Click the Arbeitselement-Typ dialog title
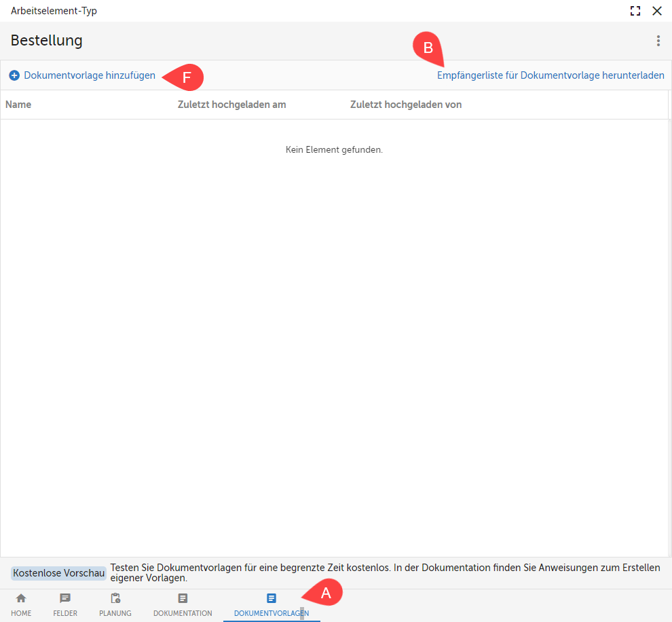 (x=54, y=11)
